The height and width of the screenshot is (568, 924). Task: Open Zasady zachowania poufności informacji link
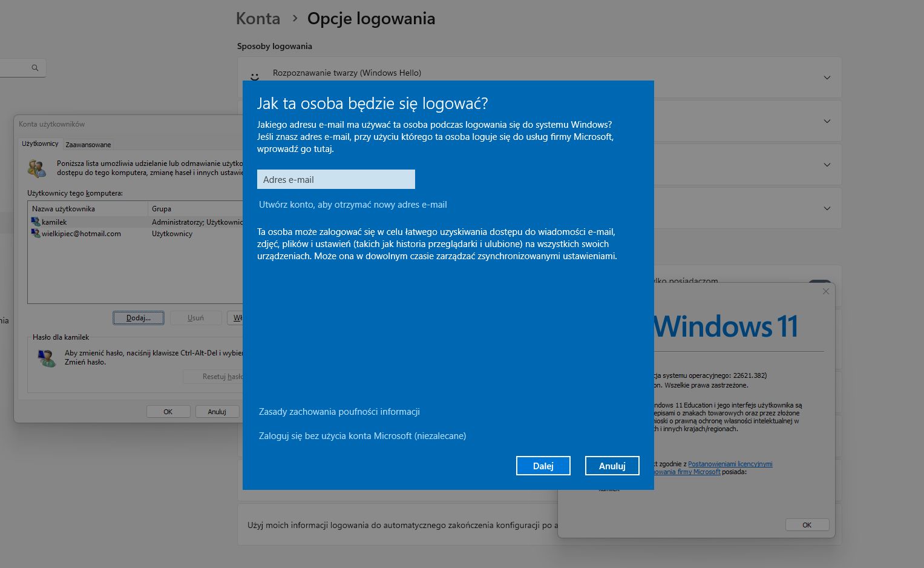(x=339, y=412)
